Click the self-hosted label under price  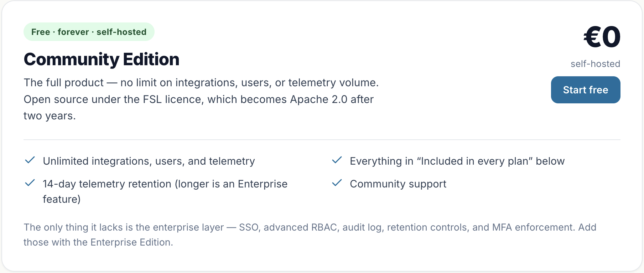point(596,64)
